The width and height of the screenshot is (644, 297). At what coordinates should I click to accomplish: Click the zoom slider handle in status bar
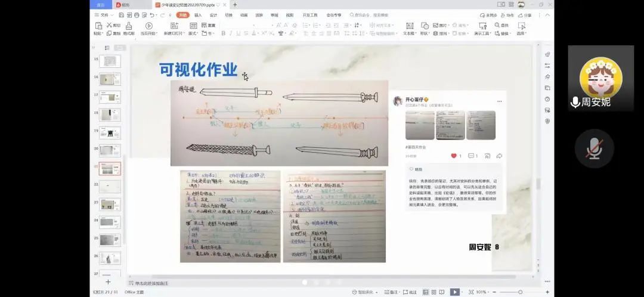521,292
